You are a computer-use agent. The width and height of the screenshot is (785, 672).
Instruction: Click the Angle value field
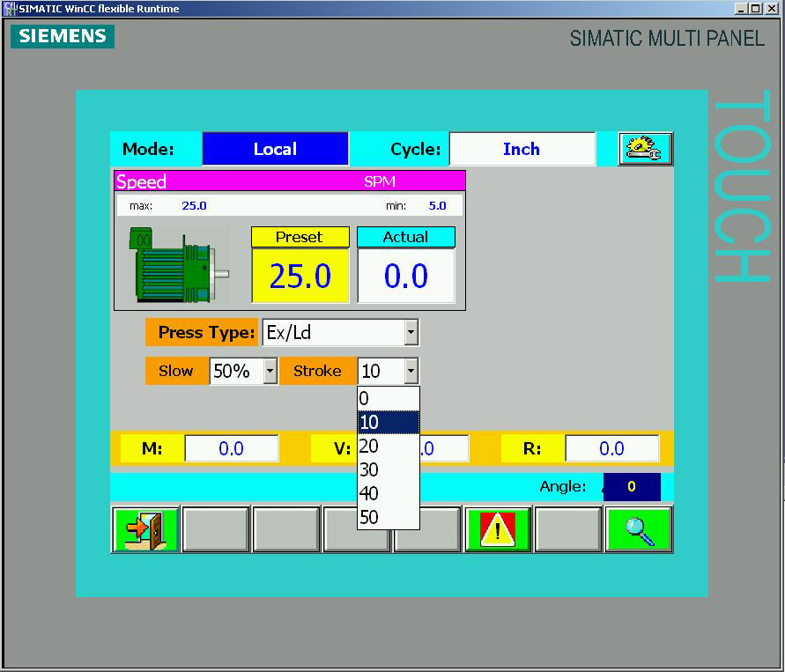coord(632,486)
